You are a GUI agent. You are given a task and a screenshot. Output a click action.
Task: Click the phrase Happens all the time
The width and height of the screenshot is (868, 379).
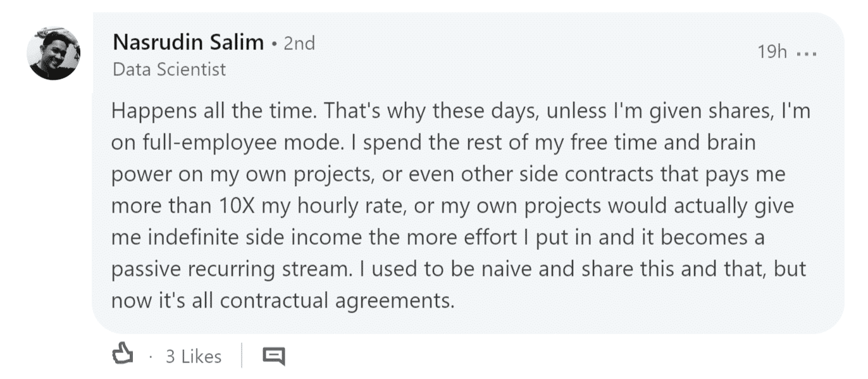(x=214, y=112)
